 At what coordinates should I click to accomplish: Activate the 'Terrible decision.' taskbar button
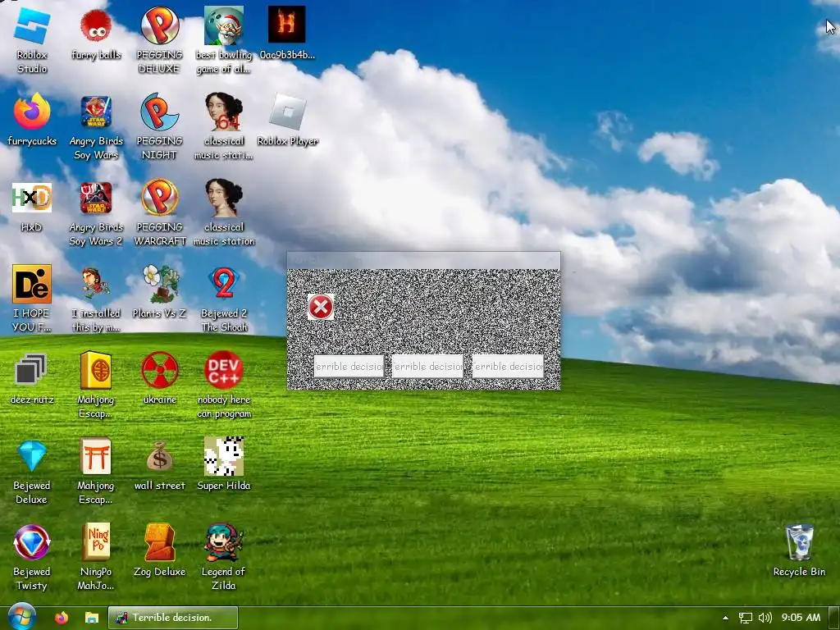(x=173, y=618)
